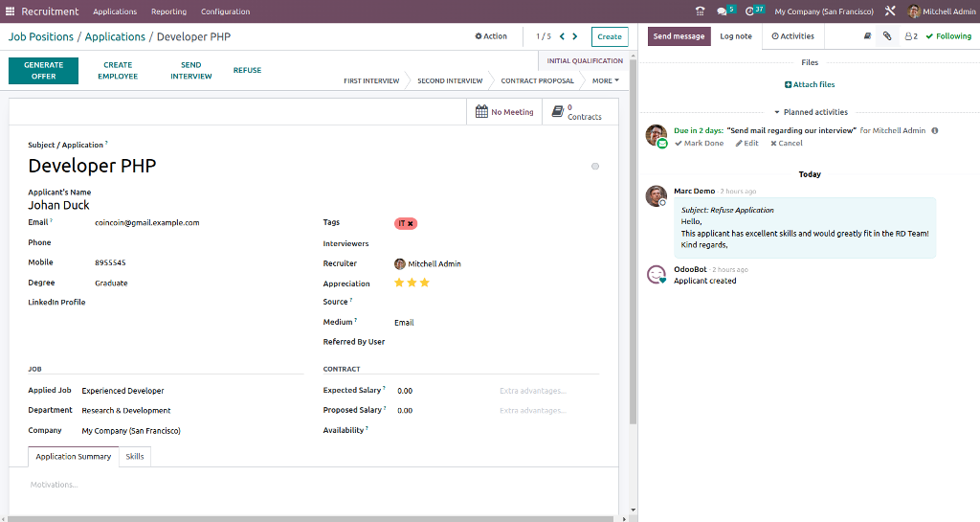The image size is (980, 522).
Task: Open the activities clock icon in navbar
Action: pos(751,11)
